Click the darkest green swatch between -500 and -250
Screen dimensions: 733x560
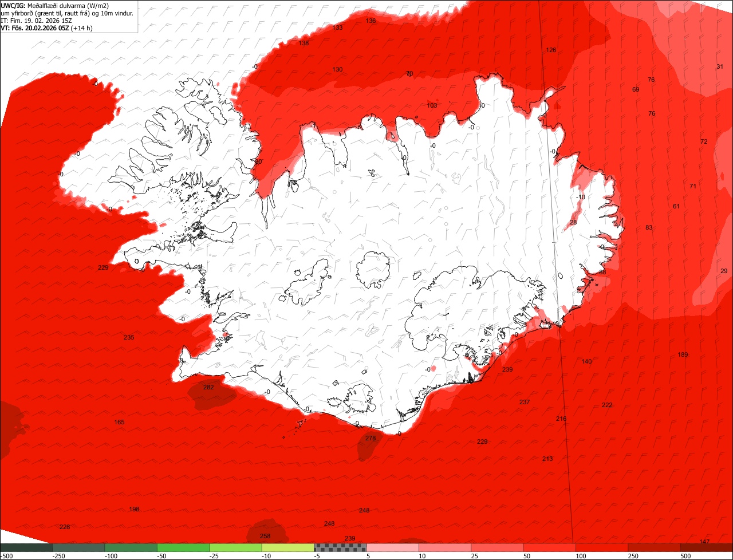click(x=26, y=548)
